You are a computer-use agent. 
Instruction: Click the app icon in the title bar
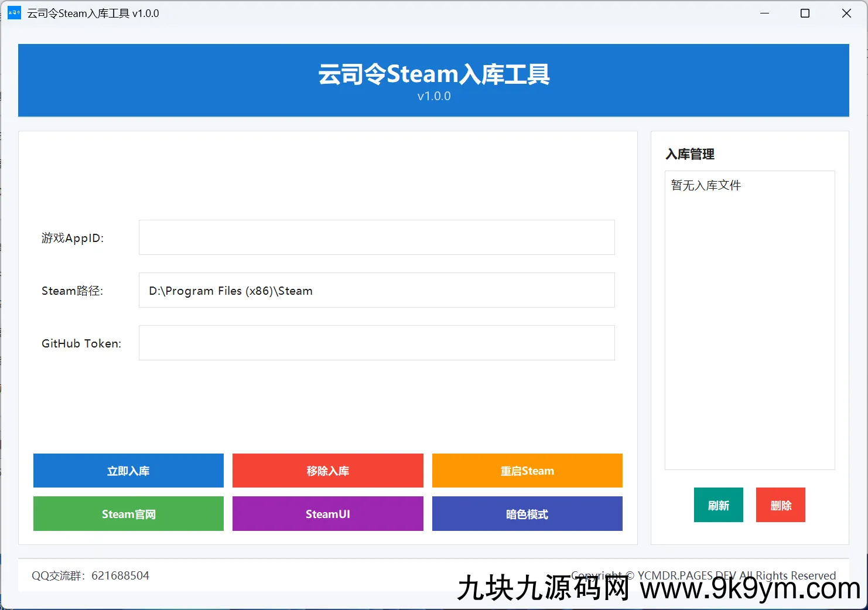pos(14,13)
